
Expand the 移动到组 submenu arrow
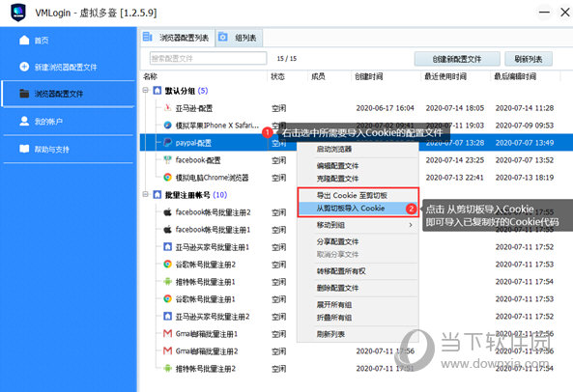(411, 225)
